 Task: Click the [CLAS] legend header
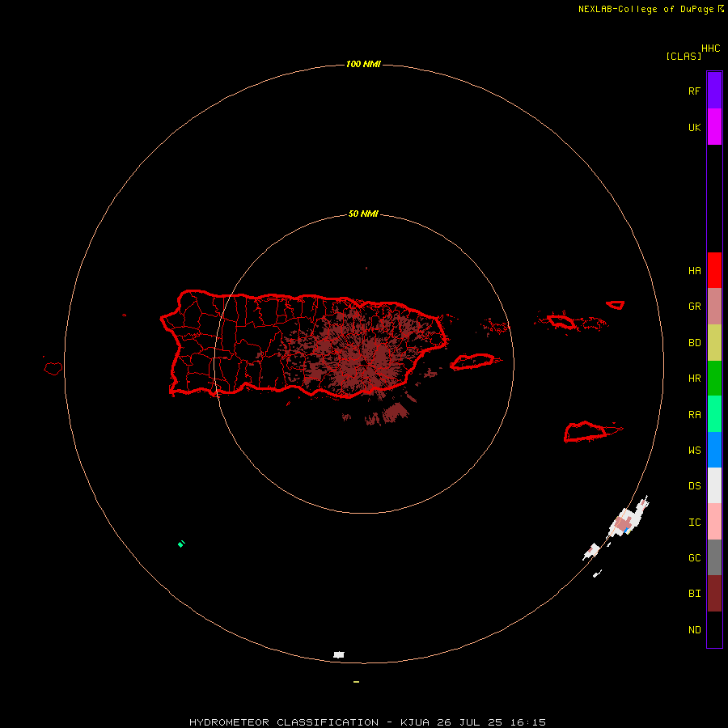coord(684,56)
